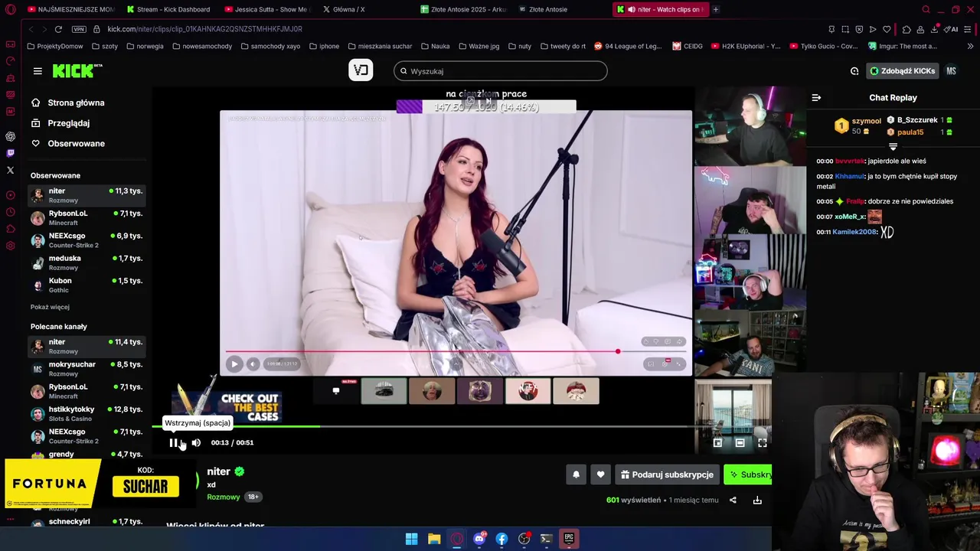
Task: Seek the clip using green progress bar
Action: [x=462, y=426]
